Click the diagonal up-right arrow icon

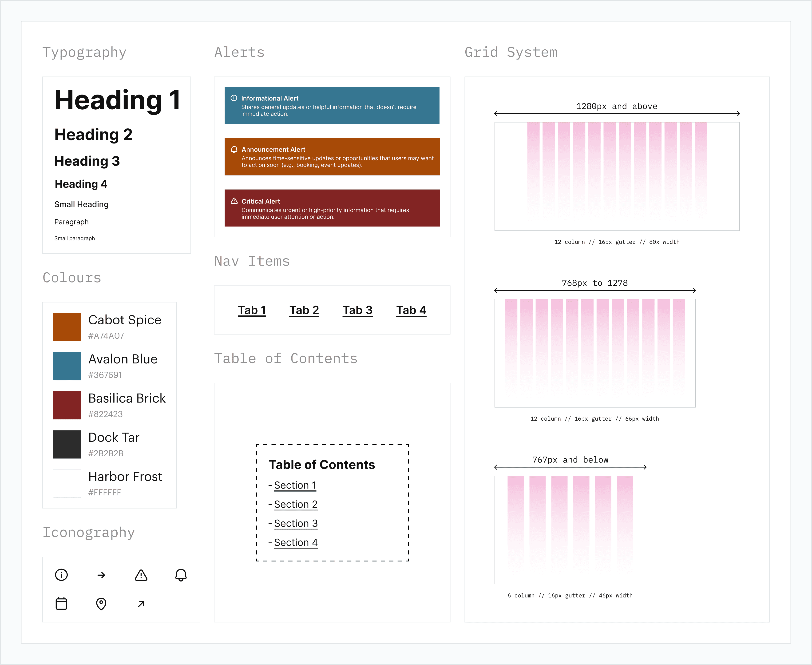pos(141,604)
